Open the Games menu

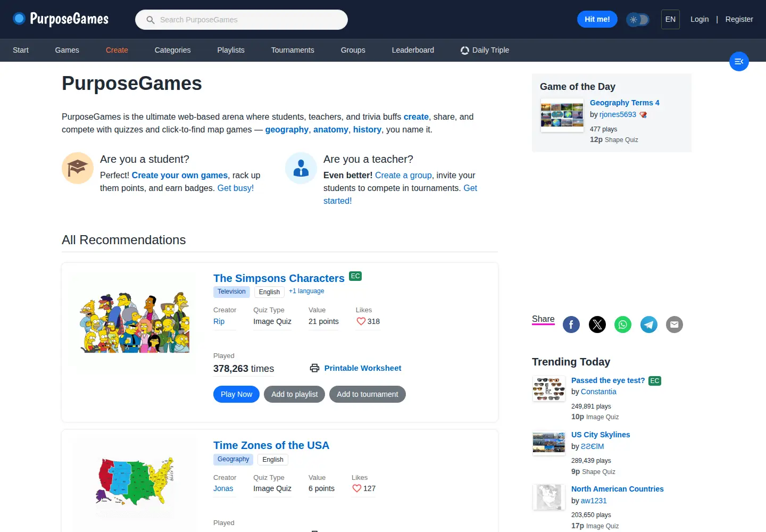67,50
